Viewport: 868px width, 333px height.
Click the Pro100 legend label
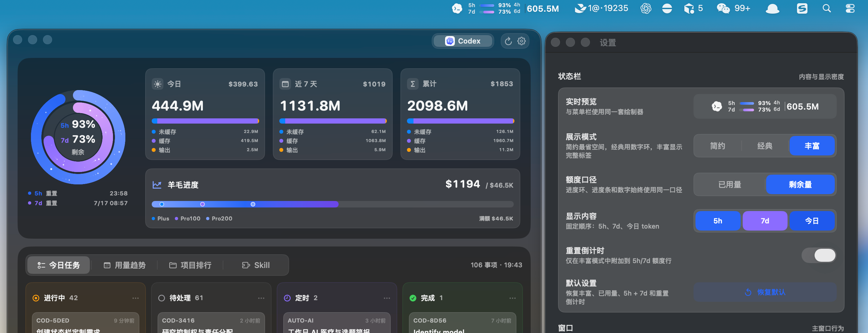[x=190, y=219]
